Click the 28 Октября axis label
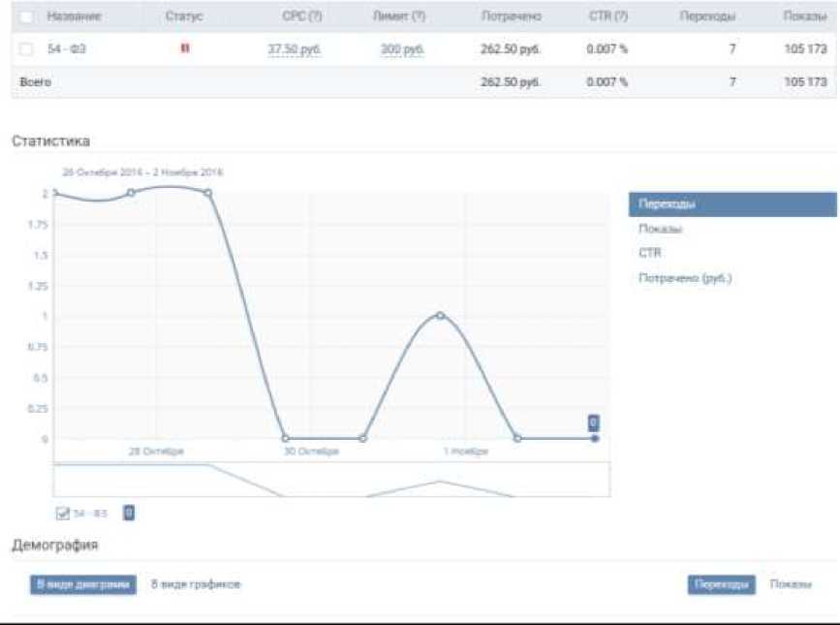840x625 pixels. [x=156, y=452]
